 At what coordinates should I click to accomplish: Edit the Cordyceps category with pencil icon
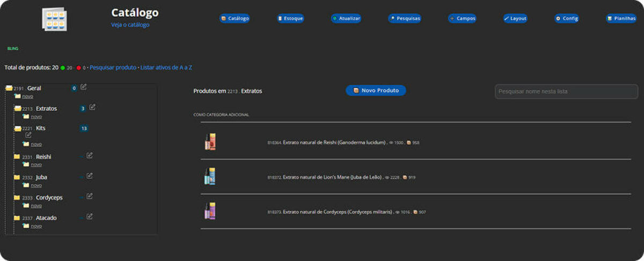click(x=90, y=196)
